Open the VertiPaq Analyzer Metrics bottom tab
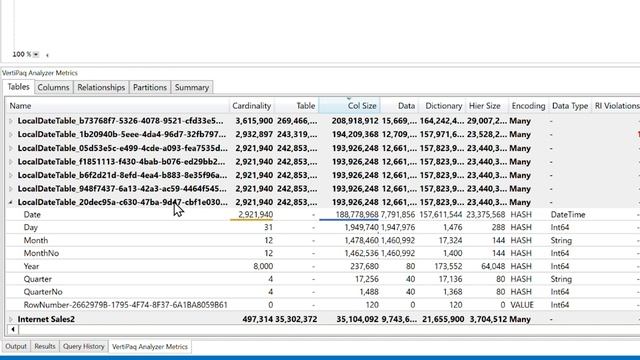This screenshot has width=640, height=360. [x=150, y=347]
